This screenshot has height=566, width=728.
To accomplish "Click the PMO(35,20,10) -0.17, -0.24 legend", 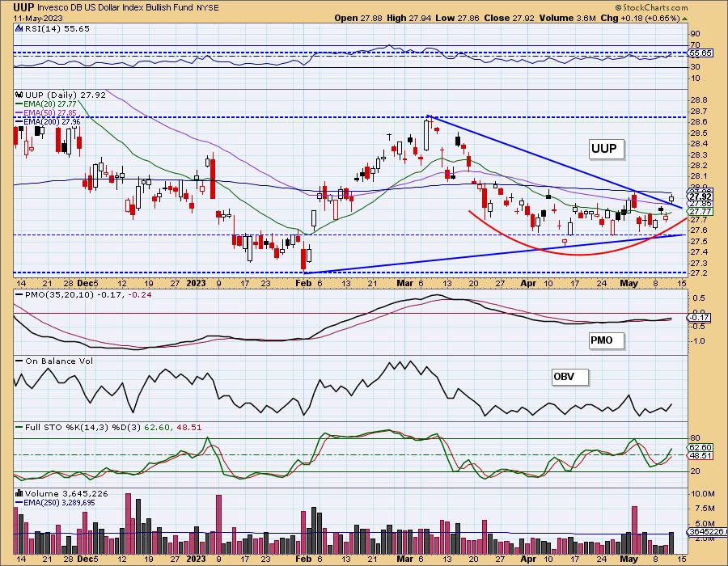I will tap(87, 294).
